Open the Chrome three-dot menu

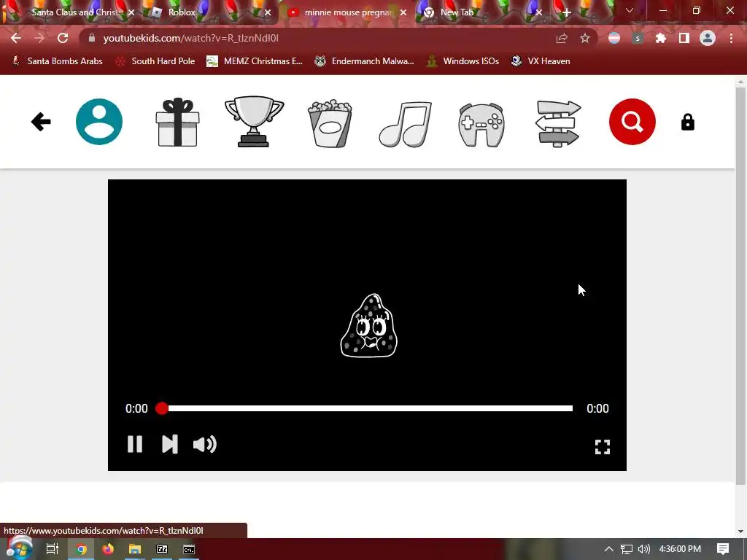pos(731,38)
